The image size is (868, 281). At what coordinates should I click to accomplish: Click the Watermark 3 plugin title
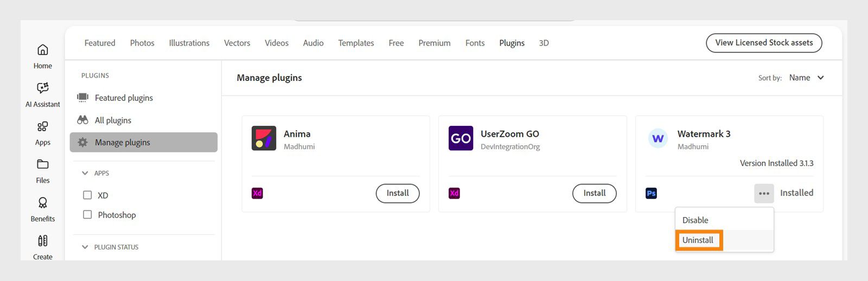pos(704,133)
